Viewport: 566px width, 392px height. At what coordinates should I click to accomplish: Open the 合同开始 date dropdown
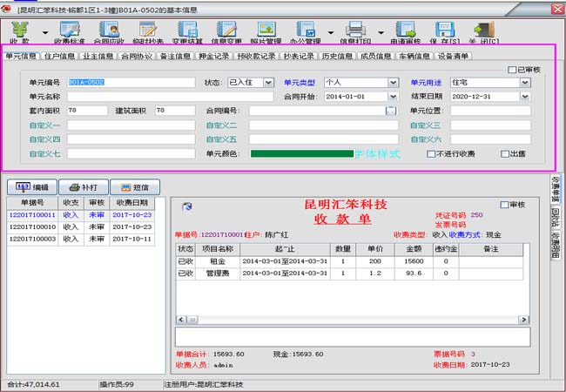point(393,97)
